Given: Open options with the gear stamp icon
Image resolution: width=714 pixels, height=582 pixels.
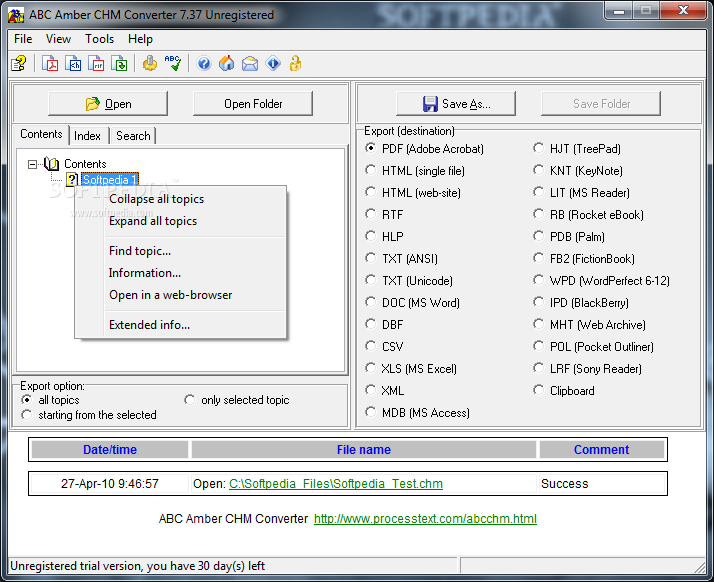Looking at the screenshot, I should click(149, 63).
